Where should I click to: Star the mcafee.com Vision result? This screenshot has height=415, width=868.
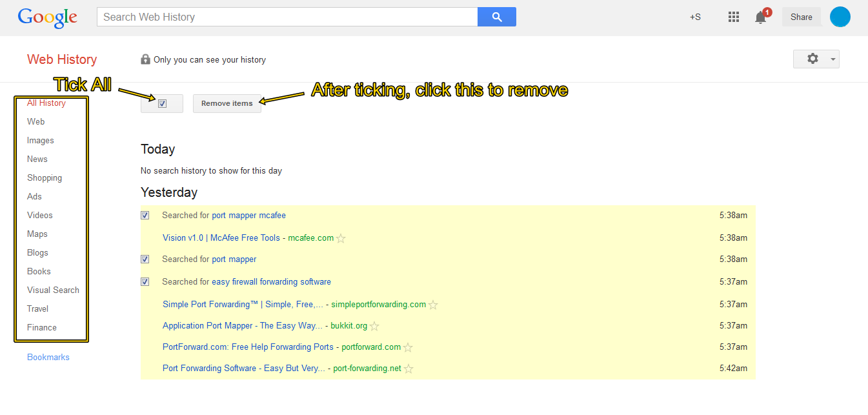[x=341, y=239]
